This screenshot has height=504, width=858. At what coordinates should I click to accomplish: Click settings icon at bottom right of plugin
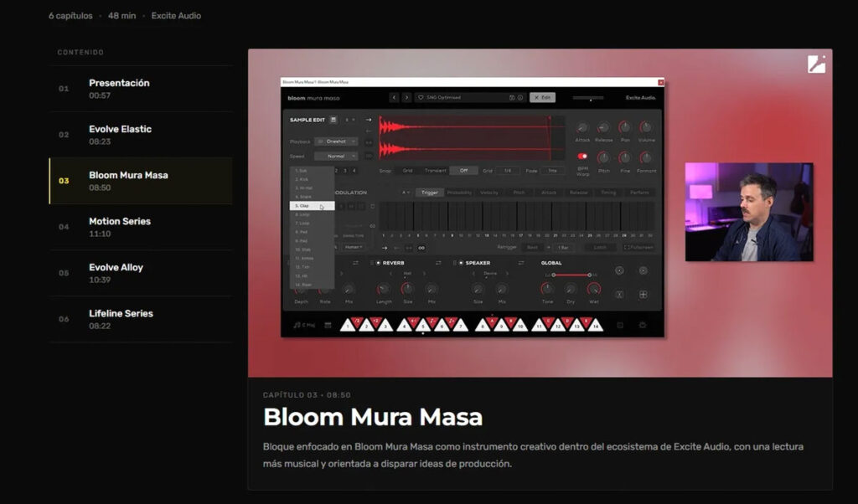coord(643,325)
